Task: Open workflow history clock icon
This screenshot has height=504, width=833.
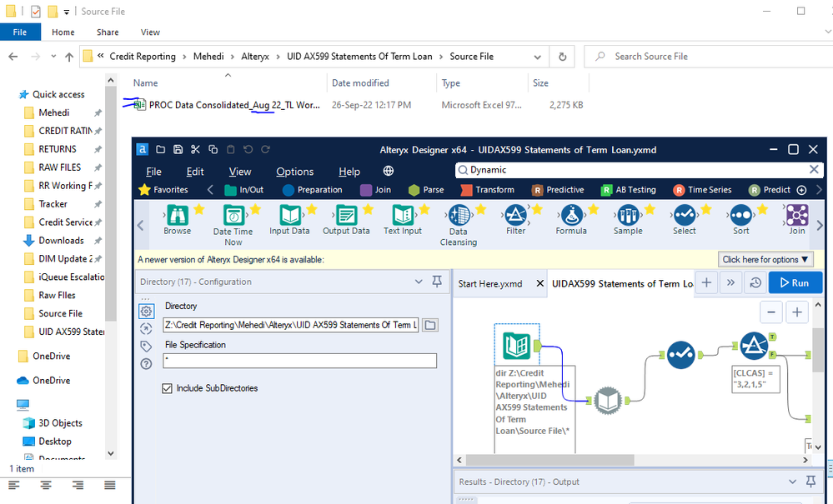Action: coord(755,282)
